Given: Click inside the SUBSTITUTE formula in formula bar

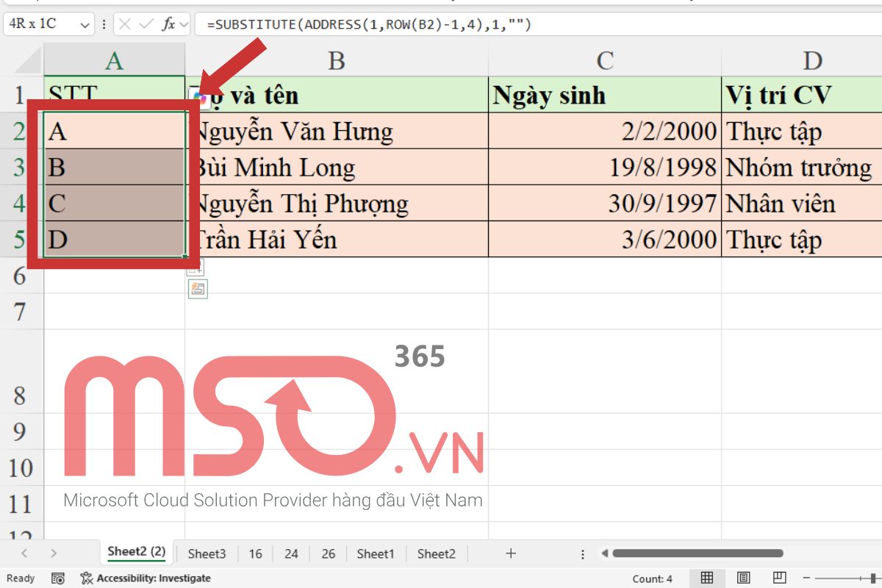Looking at the screenshot, I should pos(369,24).
